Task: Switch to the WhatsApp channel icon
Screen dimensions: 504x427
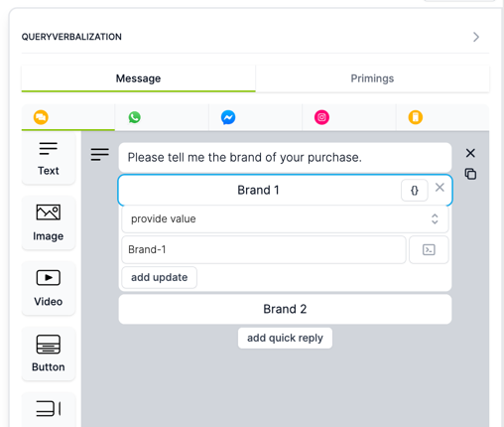Action: pyautogui.click(x=135, y=117)
